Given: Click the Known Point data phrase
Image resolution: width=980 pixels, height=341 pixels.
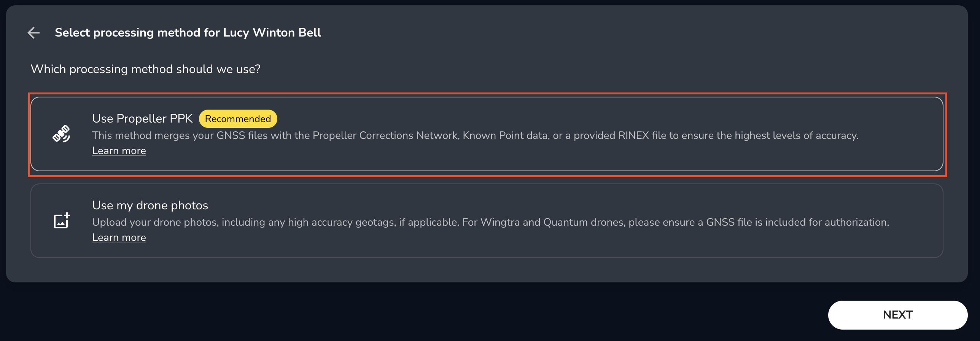Looking at the screenshot, I should pyautogui.click(x=506, y=135).
